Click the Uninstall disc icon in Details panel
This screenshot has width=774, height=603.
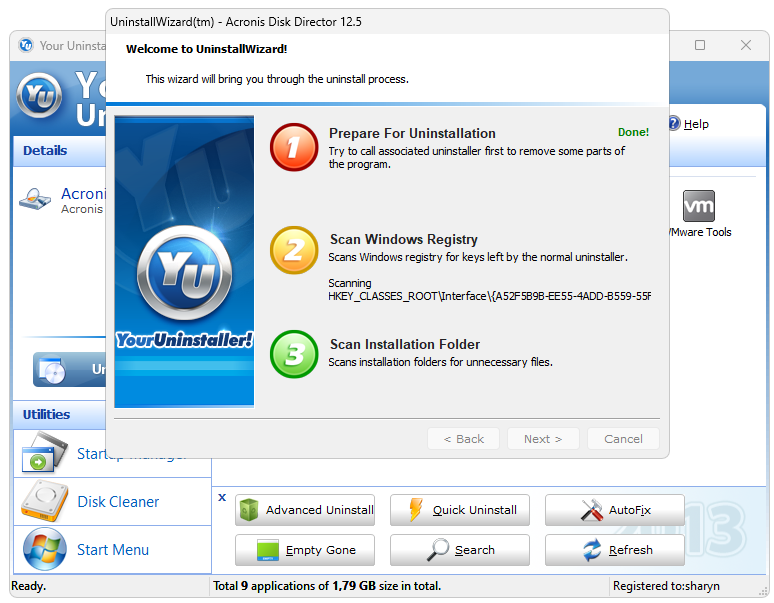51,371
